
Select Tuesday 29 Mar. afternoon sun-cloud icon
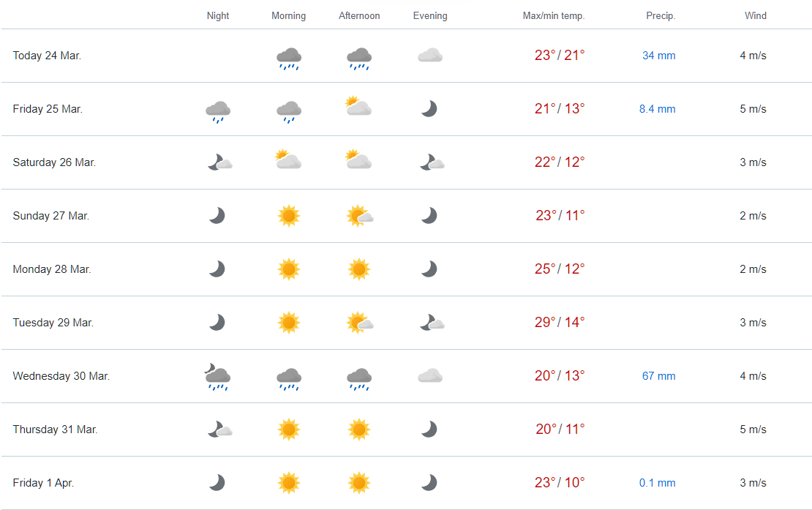coord(359,323)
